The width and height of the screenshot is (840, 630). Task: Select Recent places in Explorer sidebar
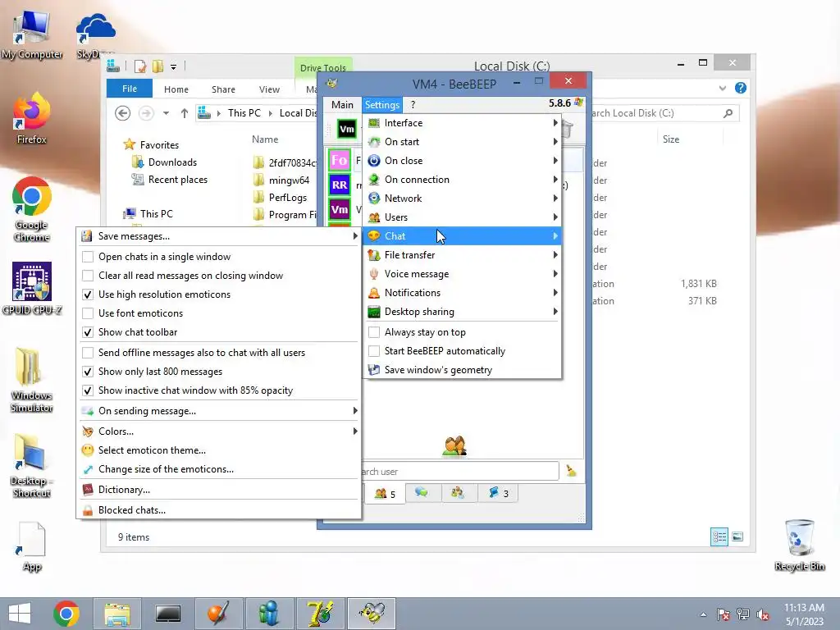(171, 180)
